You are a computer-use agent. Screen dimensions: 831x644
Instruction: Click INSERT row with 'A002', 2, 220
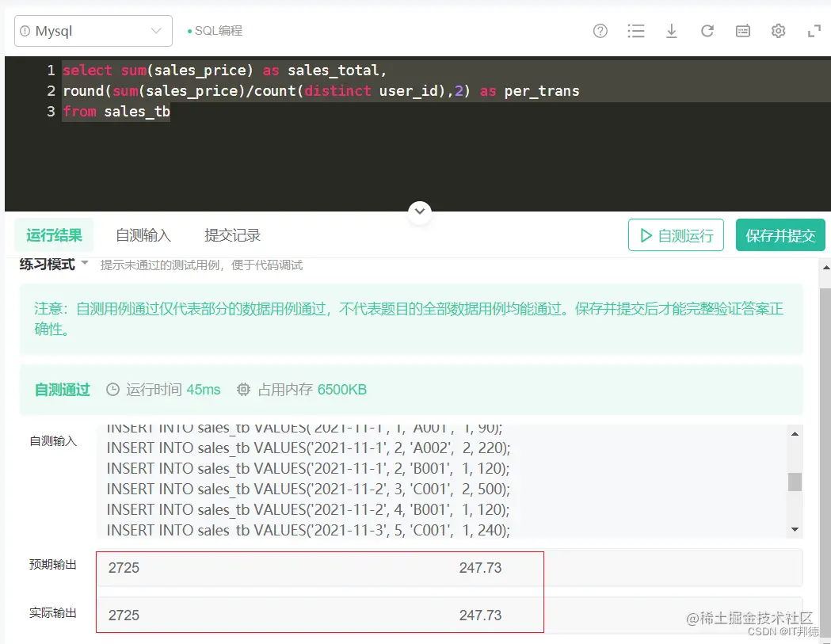click(x=308, y=448)
